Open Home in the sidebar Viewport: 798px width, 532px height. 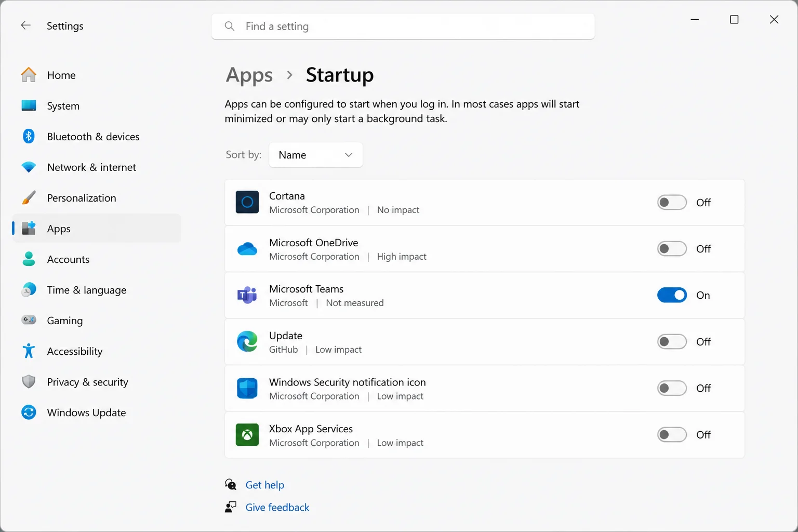(x=97, y=75)
